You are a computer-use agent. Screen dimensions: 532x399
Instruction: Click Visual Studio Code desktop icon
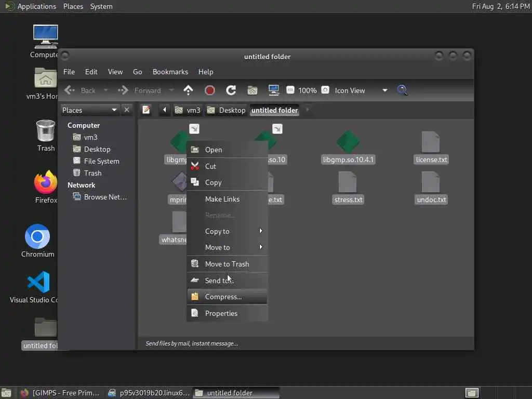(38, 282)
